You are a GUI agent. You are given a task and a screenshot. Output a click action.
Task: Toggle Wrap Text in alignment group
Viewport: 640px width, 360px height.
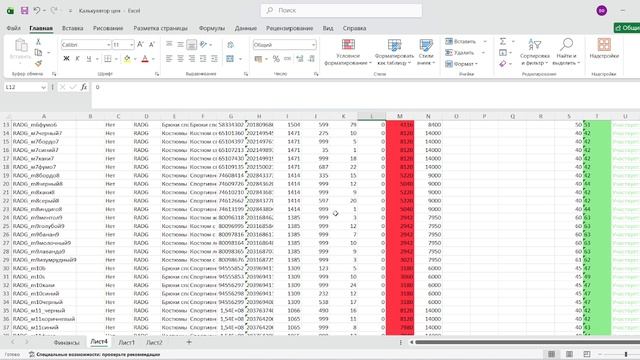231,44
